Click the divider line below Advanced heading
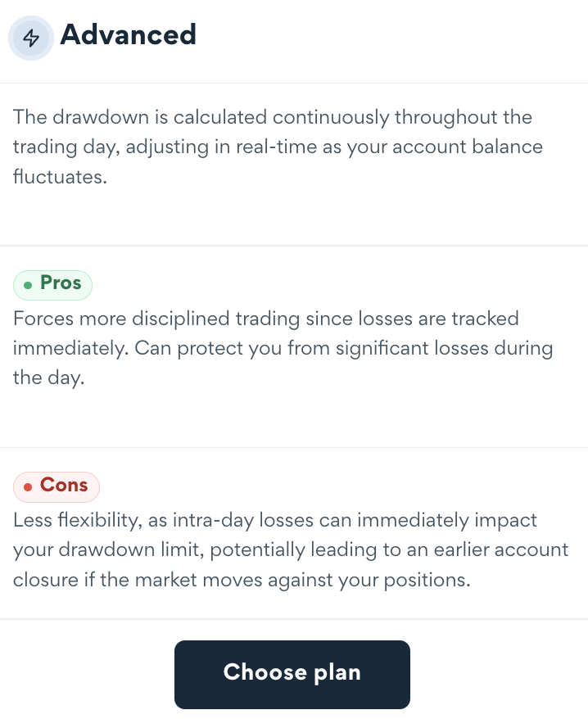Viewport: 588px width, 719px height. 294,83
